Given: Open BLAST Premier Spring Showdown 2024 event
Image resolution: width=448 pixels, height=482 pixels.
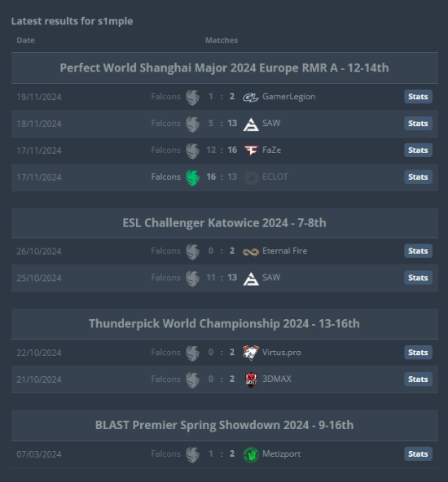Looking at the screenshot, I should pos(225,425).
